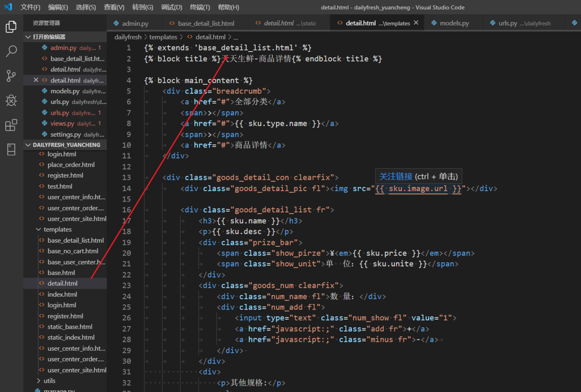The height and width of the screenshot is (392, 581).
Task: Open base_no_cart.html in templates folder
Action: pos(65,251)
